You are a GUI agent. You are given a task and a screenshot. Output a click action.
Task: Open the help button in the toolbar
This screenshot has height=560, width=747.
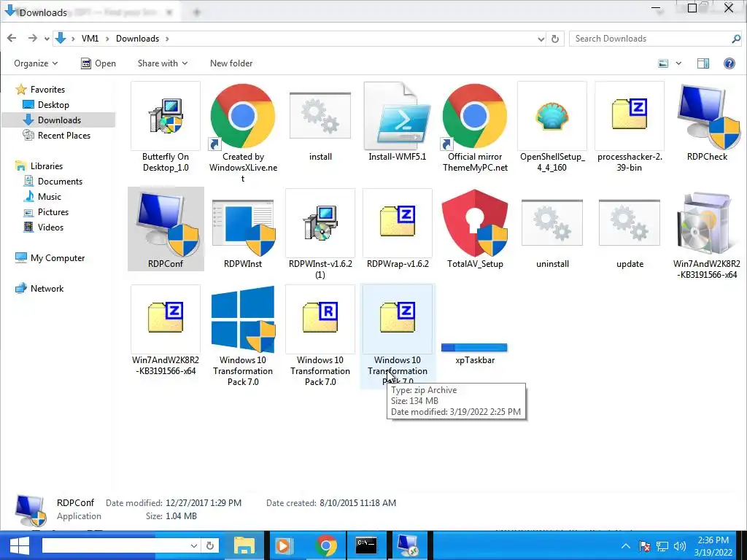(729, 63)
